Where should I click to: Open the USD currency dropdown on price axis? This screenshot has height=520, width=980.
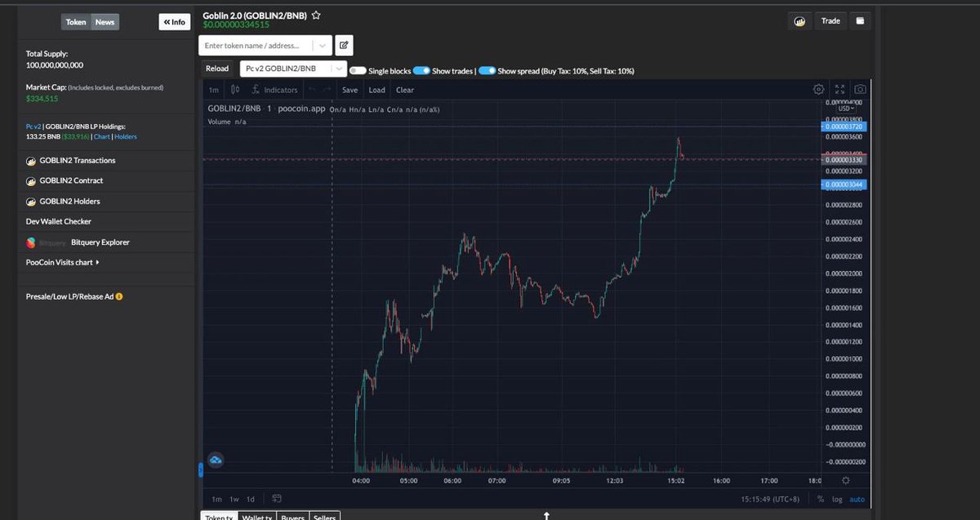point(847,108)
